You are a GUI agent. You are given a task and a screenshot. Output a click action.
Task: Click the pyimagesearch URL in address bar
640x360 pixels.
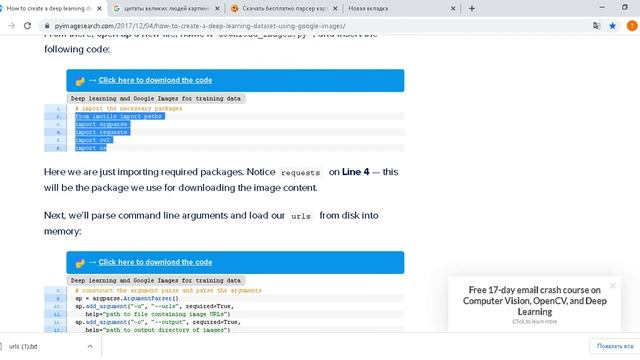coord(200,26)
